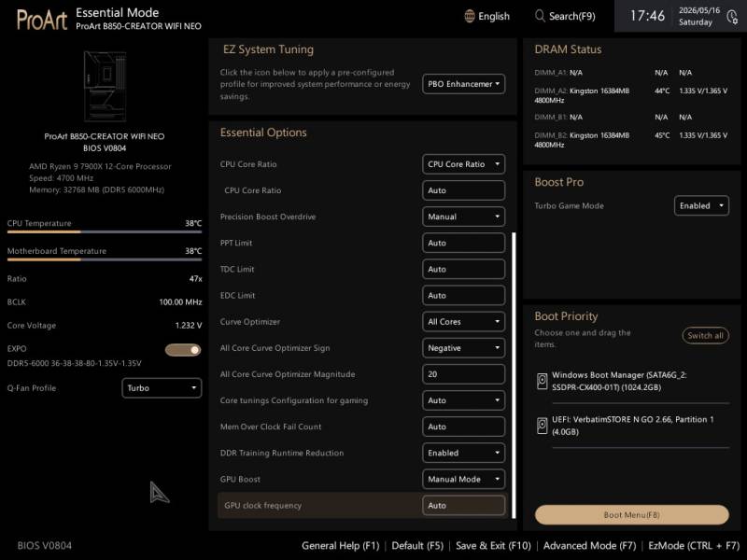Click the Windows Boot Manager drive icon

[543, 381]
